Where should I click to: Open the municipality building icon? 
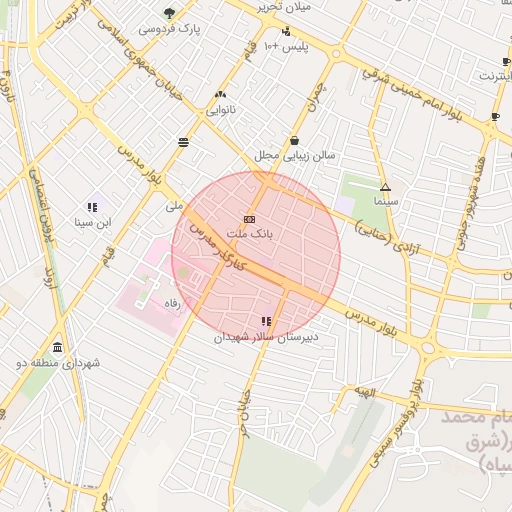click(x=58, y=347)
